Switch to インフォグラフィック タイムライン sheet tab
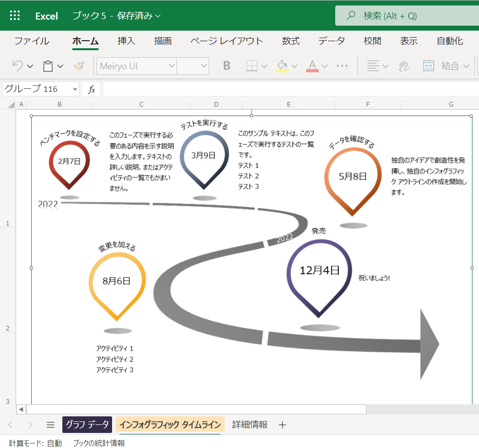This screenshot has height=448, width=479. pyautogui.click(x=170, y=424)
